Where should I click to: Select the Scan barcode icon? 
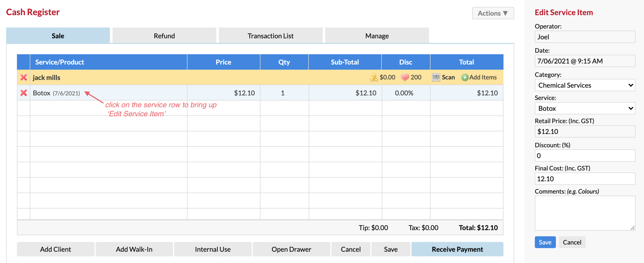(436, 77)
